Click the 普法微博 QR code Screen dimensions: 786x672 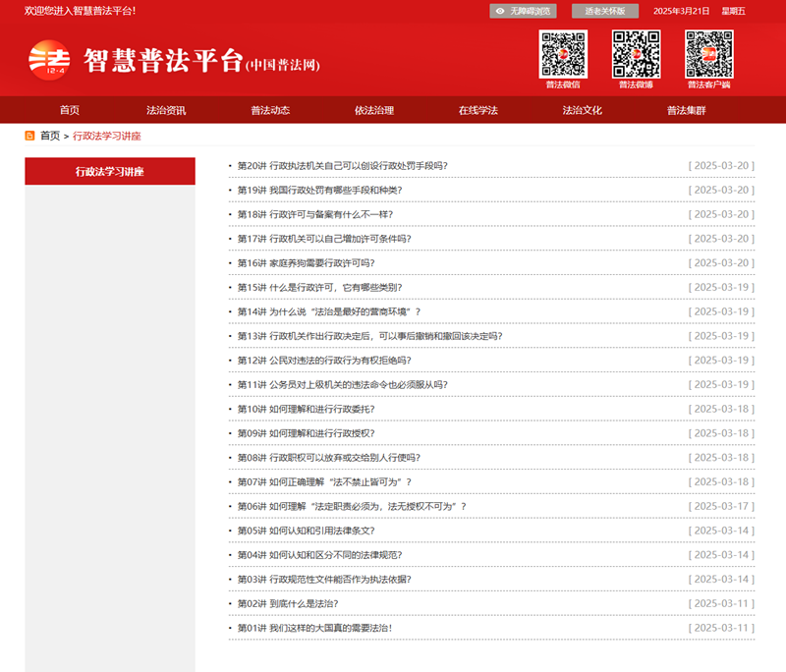tap(636, 54)
